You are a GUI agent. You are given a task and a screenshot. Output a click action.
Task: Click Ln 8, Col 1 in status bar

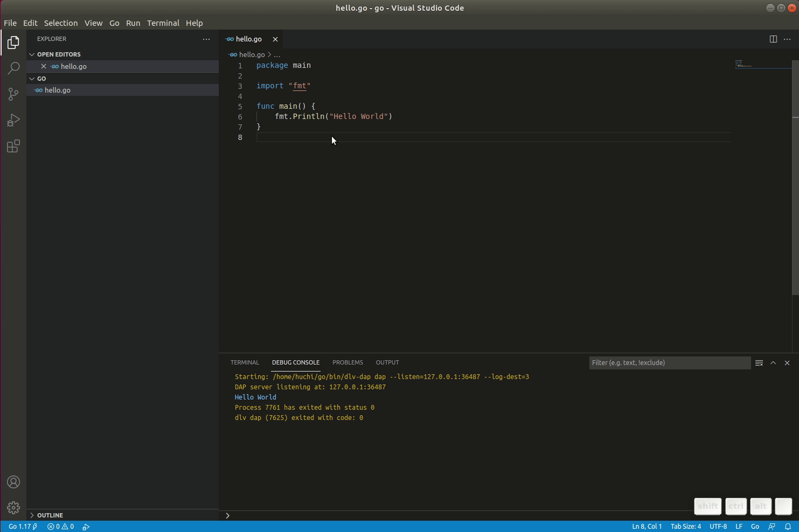pyautogui.click(x=647, y=527)
